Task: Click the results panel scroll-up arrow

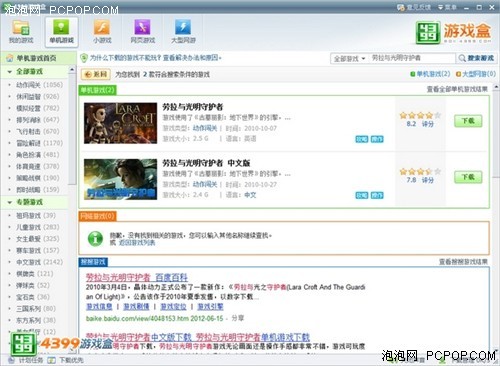Action: point(496,87)
